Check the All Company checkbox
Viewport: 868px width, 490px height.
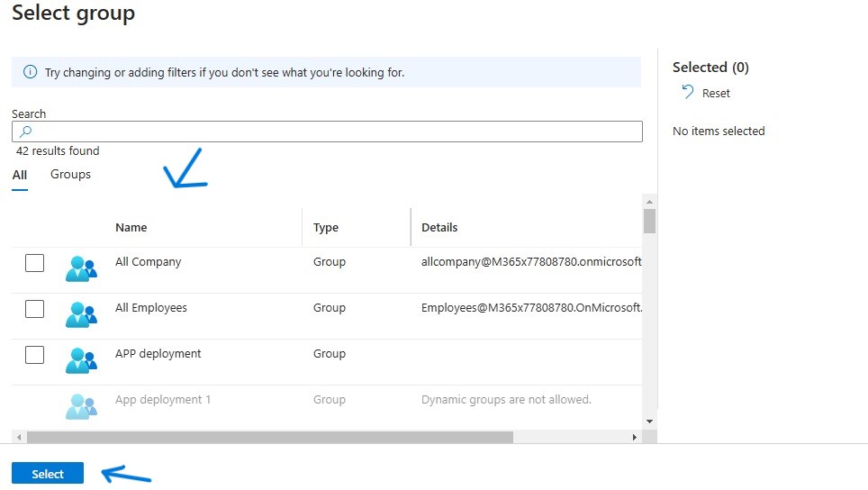(x=34, y=263)
